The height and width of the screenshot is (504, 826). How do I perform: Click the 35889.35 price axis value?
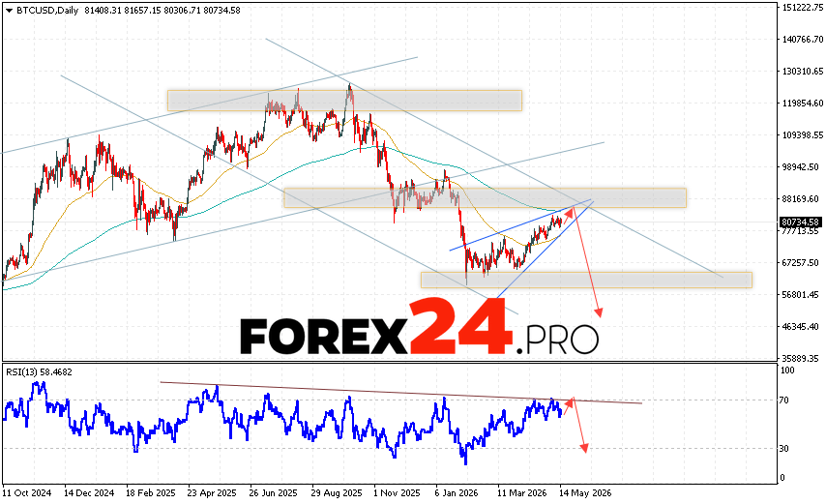(802, 358)
